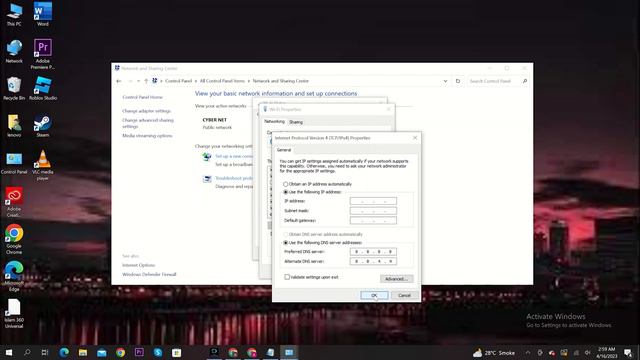
Task: Open the recent locations dropdown arrow
Action: click(x=139, y=81)
